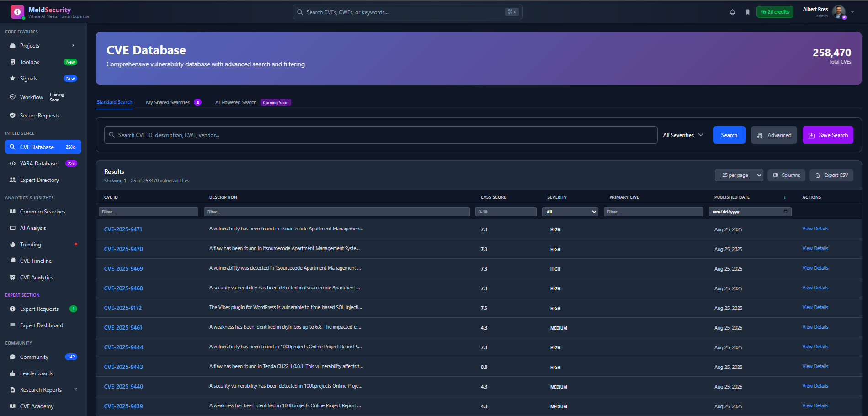Image resolution: width=868 pixels, height=416 pixels.
Task: Switch to Standard Search tab
Action: coord(114,102)
